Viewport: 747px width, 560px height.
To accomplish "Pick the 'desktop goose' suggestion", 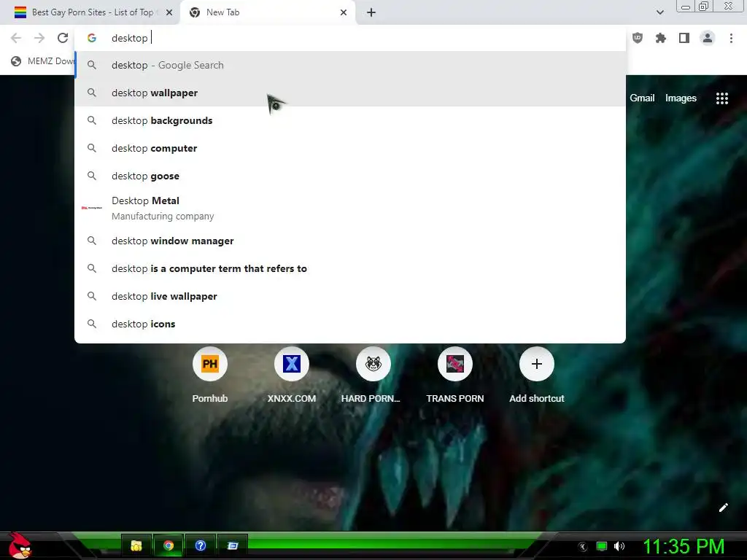I will tap(349, 176).
